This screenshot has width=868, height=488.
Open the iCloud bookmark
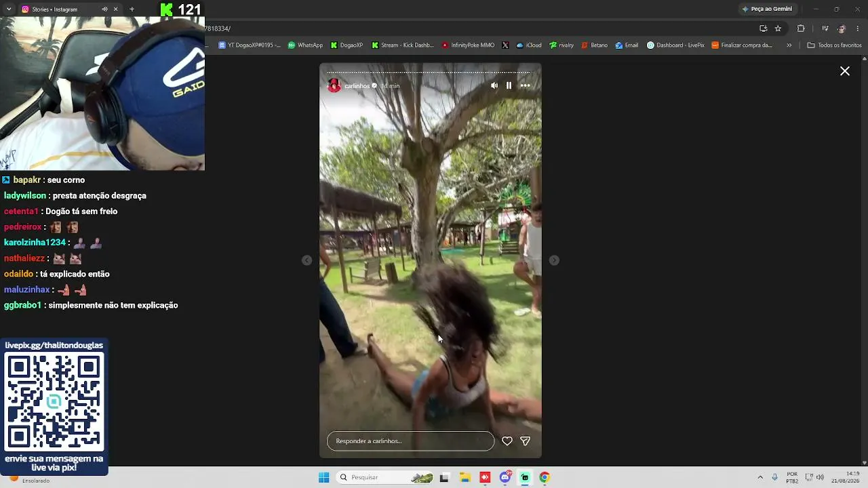[529, 45]
